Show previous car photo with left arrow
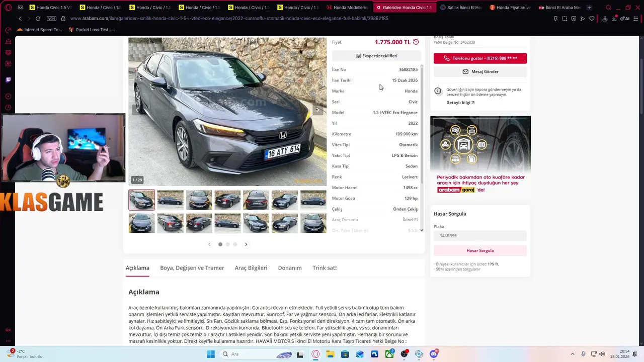Image resolution: width=644 pixels, height=362 pixels. [137, 110]
